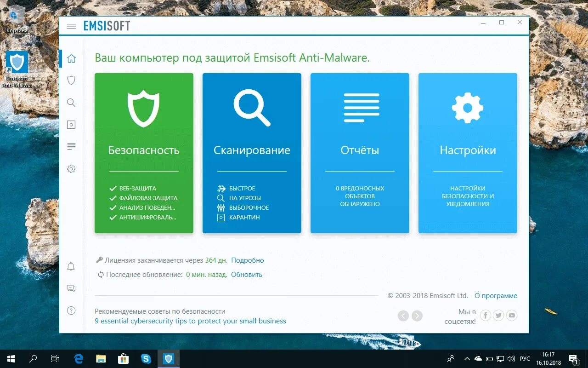The width and height of the screenshot is (588, 368).
Task: Open the chat bubbles icon in sidebar
Action: tap(71, 288)
